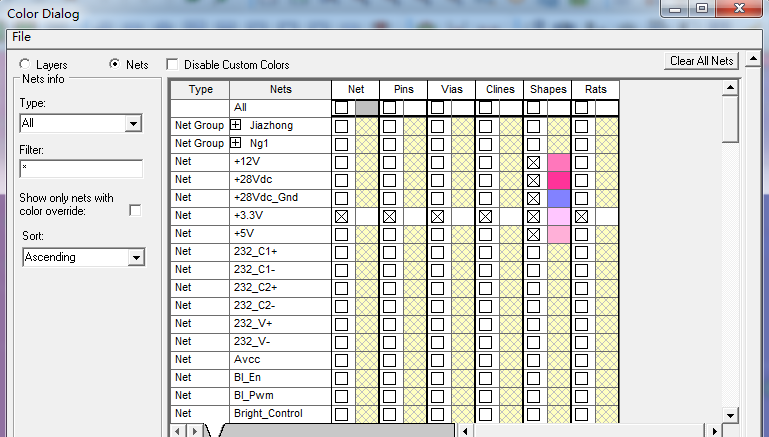Click the Filter input field
This screenshot has width=769, height=437.
click(81, 169)
